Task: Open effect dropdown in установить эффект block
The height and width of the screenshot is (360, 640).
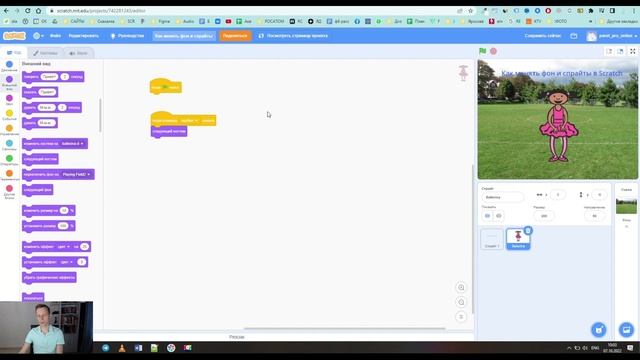Action: tap(67, 262)
